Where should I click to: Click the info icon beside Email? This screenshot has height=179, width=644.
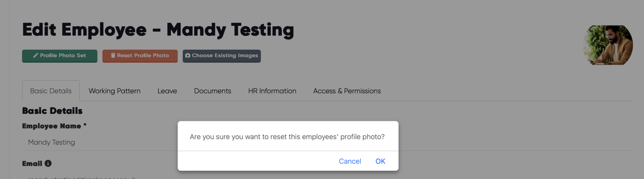(48, 163)
